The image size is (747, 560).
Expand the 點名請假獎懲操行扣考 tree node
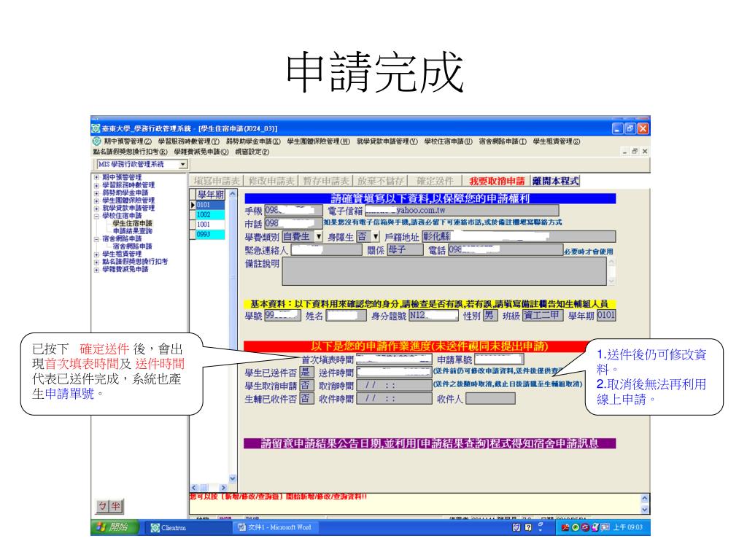click(x=96, y=262)
